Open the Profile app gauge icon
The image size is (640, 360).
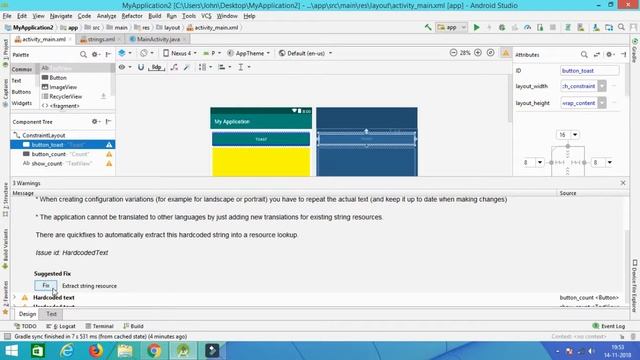click(x=527, y=27)
